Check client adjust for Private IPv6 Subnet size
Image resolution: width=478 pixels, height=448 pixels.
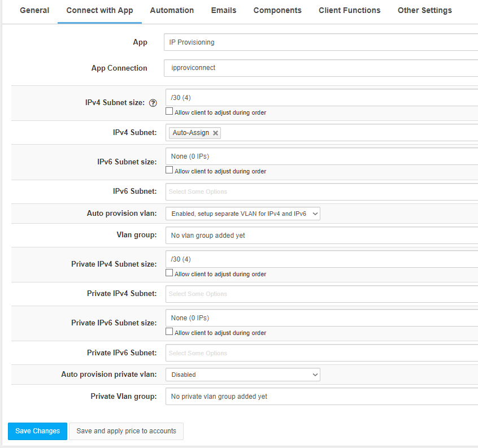tap(170, 332)
